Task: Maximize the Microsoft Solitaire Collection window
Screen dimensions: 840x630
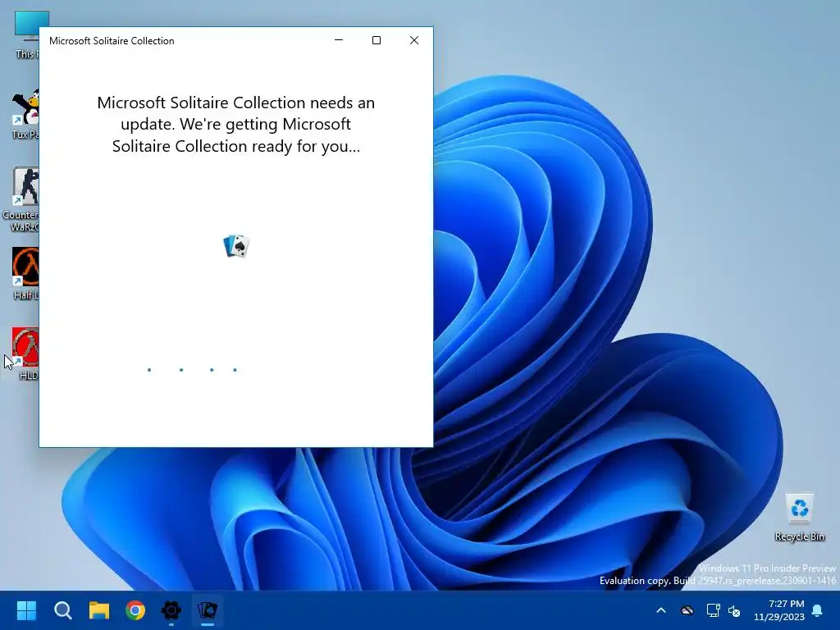Action: (x=377, y=40)
